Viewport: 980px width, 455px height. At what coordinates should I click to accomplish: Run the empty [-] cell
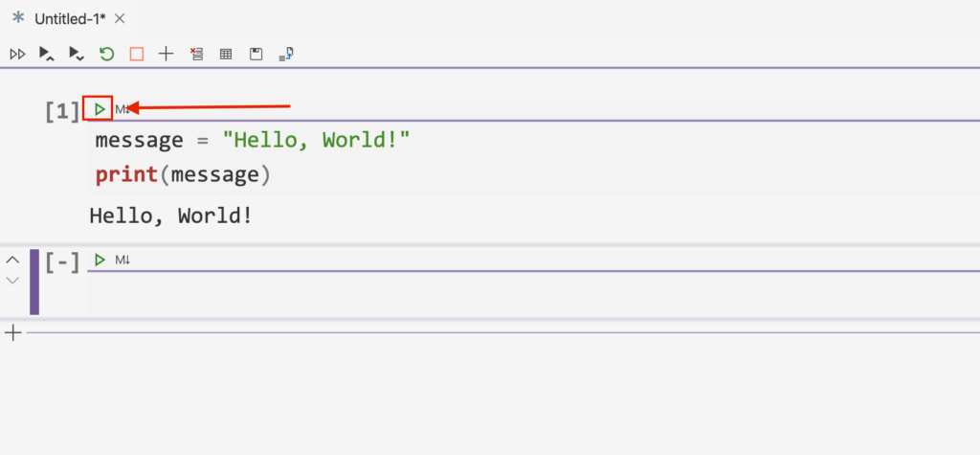click(99, 260)
